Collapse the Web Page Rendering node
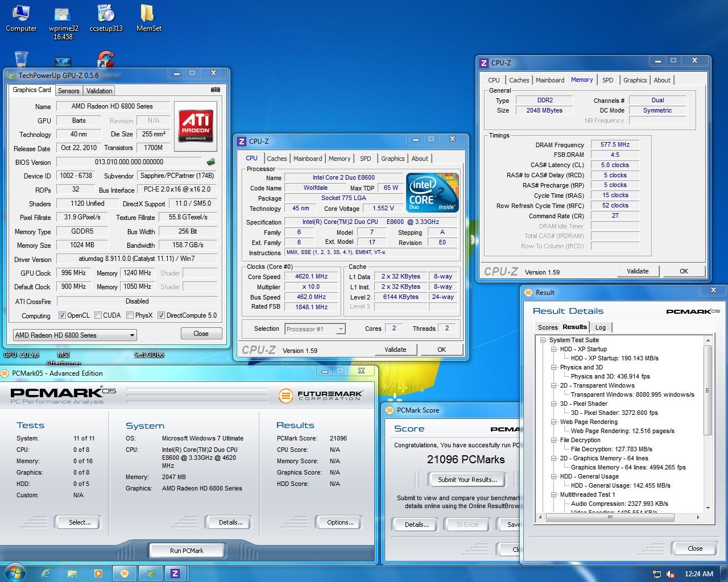Image resolution: width=728 pixels, height=582 pixels. [x=554, y=422]
